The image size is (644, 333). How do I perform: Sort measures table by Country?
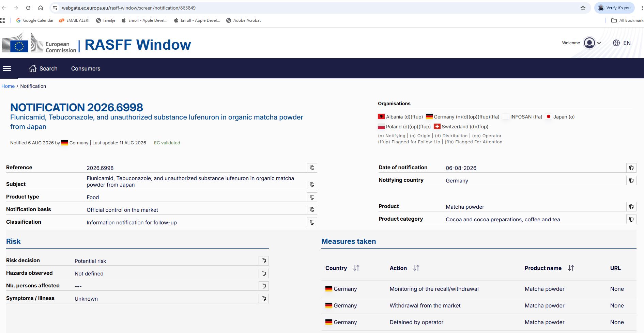(356, 268)
